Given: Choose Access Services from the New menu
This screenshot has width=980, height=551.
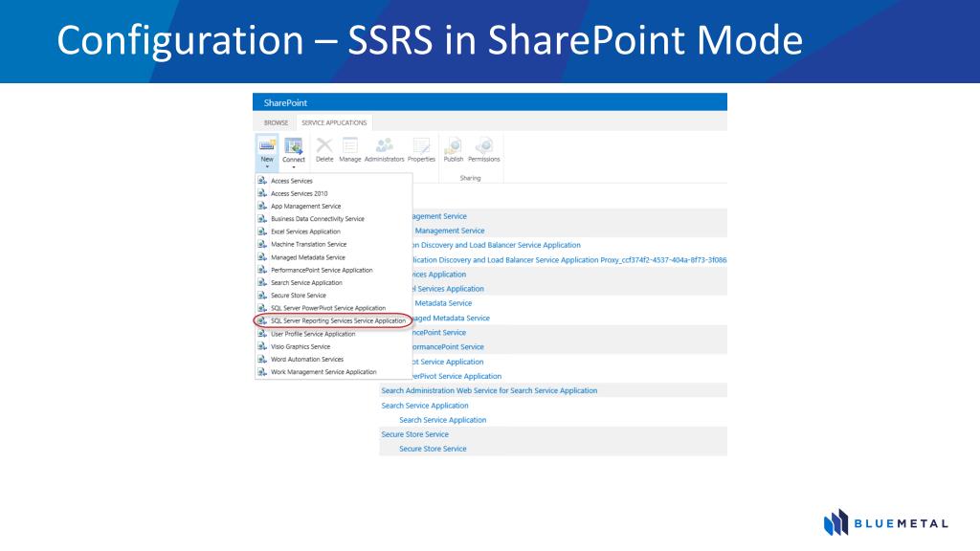Looking at the screenshot, I should click(292, 181).
